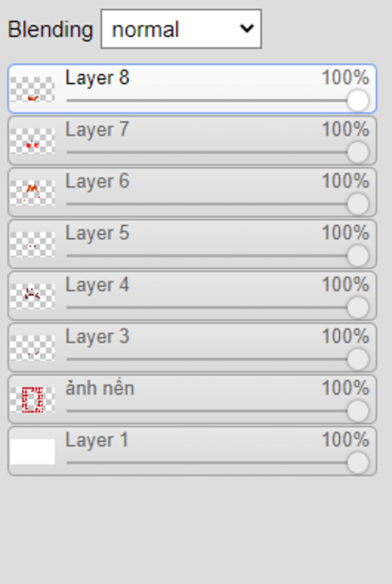Select the white Layer 1 thumbnail
This screenshot has height=584, width=392.
(33, 451)
